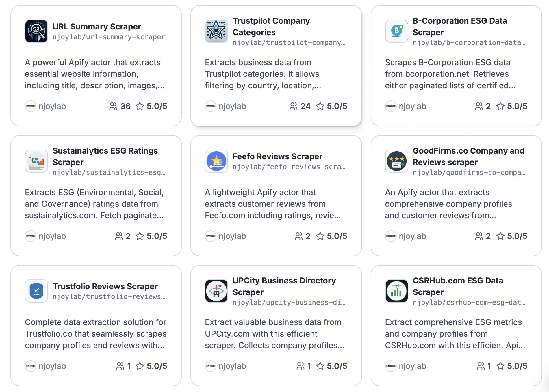Click njoylab author on CSRHub.com card

point(412,366)
